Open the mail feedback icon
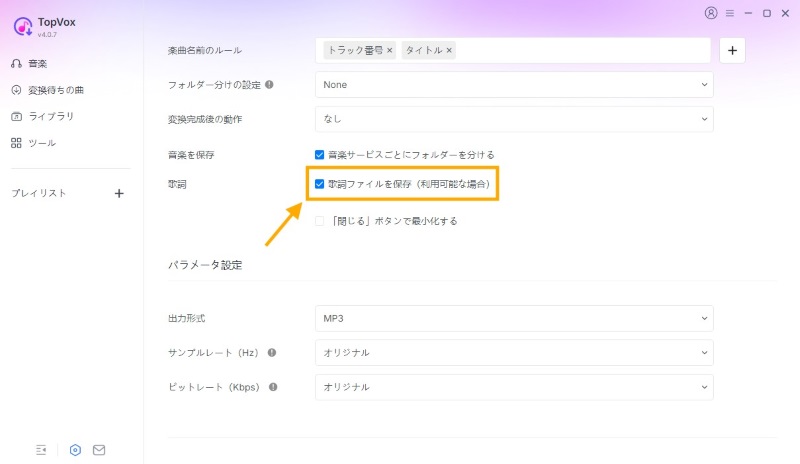 pyautogui.click(x=99, y=450)
